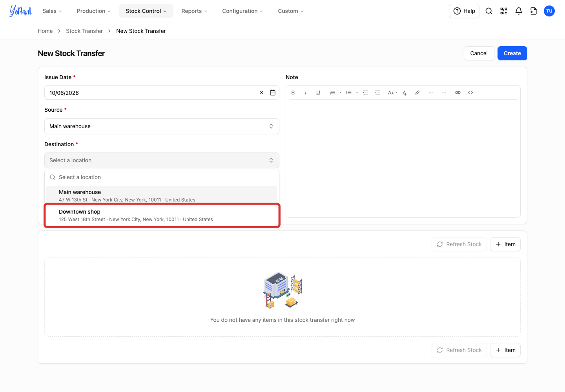
Task: Open the Reports menu
Action: point(194,11)
